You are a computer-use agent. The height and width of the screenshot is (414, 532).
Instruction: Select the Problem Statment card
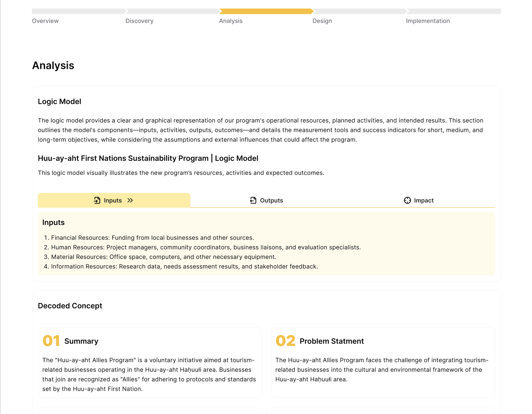coord(383,362)
